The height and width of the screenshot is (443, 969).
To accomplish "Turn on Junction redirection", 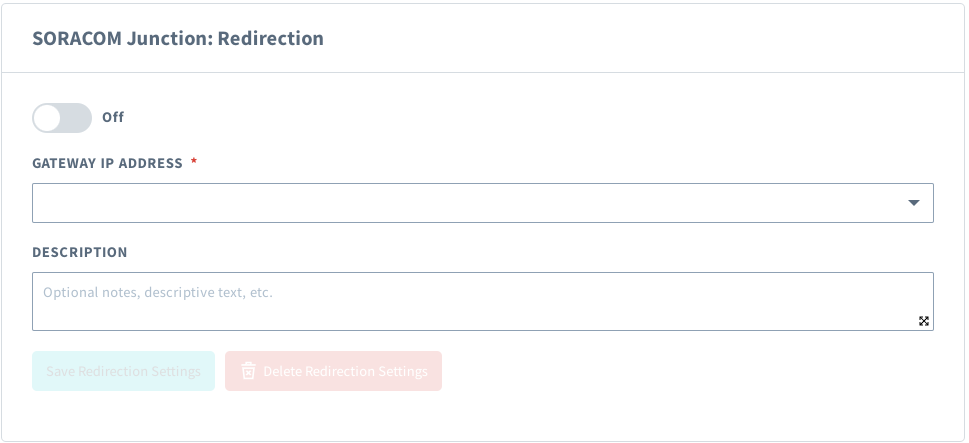I will pos(61,118).
